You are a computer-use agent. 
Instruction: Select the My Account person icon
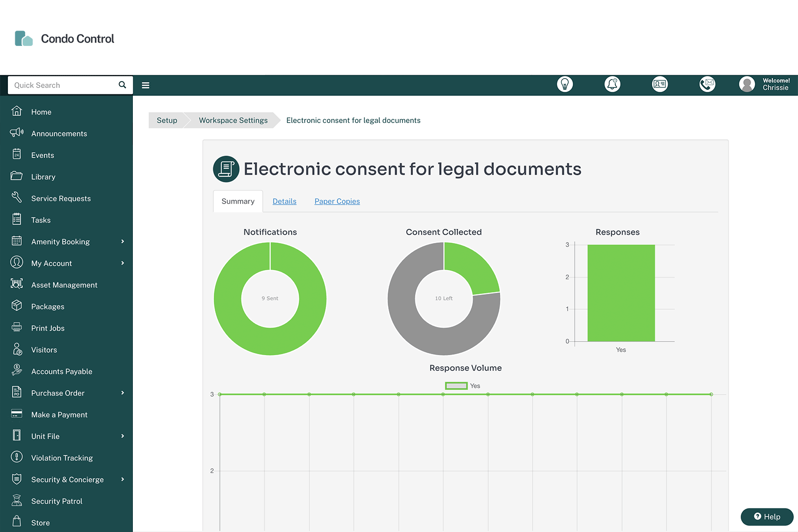click(x=17, y=262)
